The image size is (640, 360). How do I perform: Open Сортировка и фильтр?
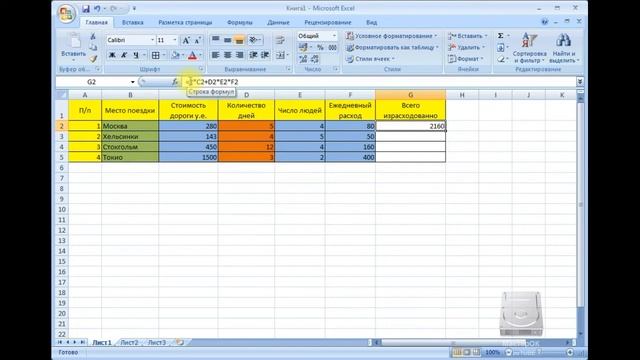pos(529,48)
